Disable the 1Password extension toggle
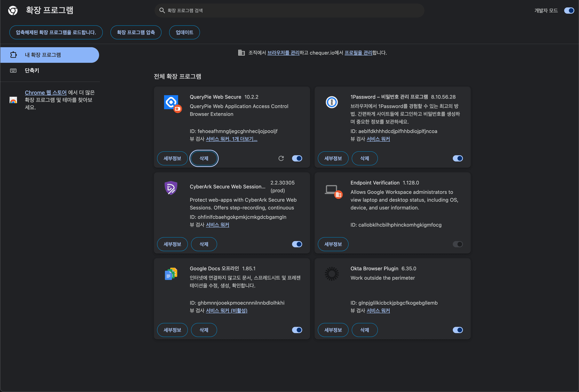This screenshot has height=392, width=579. tap(458, 158)
